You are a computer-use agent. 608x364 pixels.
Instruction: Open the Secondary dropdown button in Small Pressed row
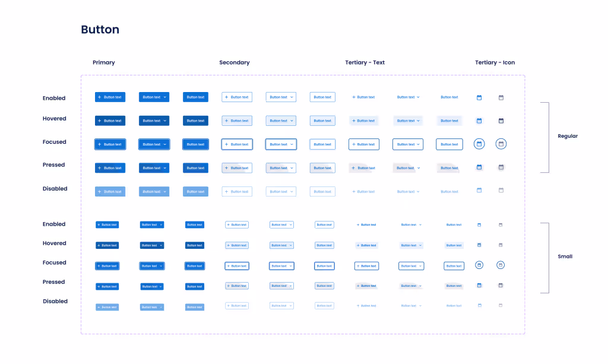(281, 286)
